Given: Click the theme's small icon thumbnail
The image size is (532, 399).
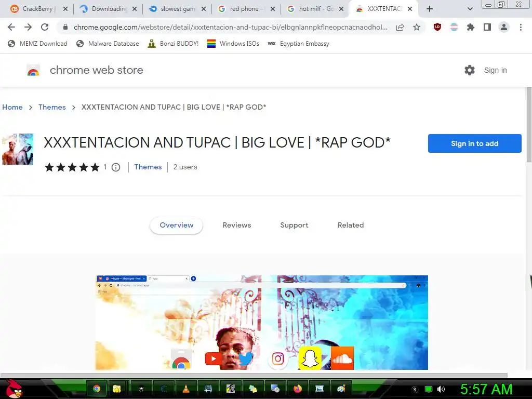Looking at the screenshot, I should (x=18, y=149).
